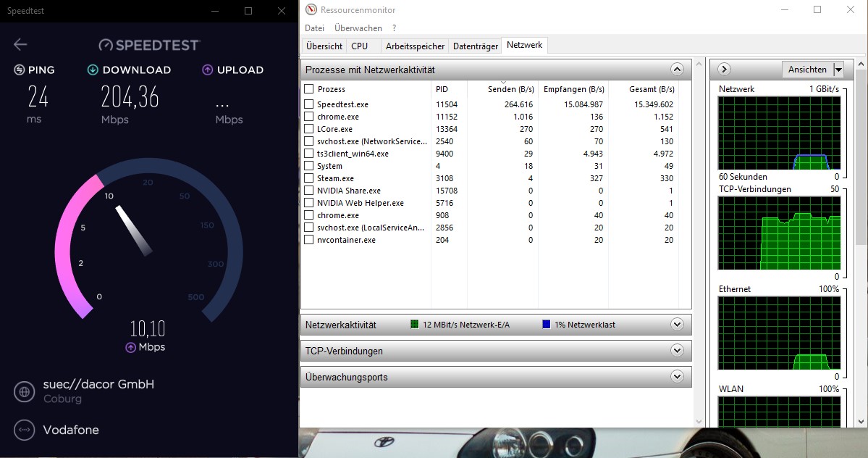The height and width of the screenshot is (458, 868).
Task: Click the Speedtest logo gauge icon
Action: pos(106,45)
